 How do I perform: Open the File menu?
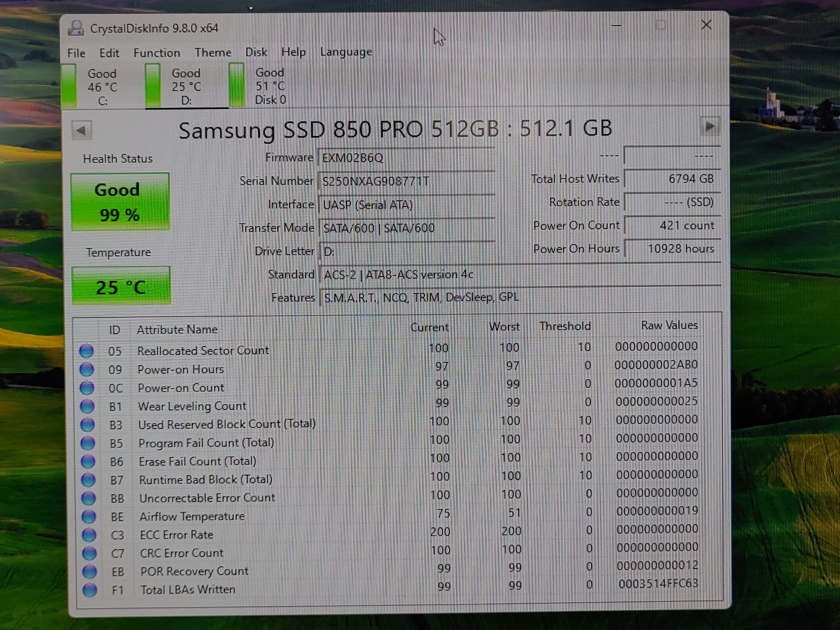pyautogui.click(x=76, y=53)
